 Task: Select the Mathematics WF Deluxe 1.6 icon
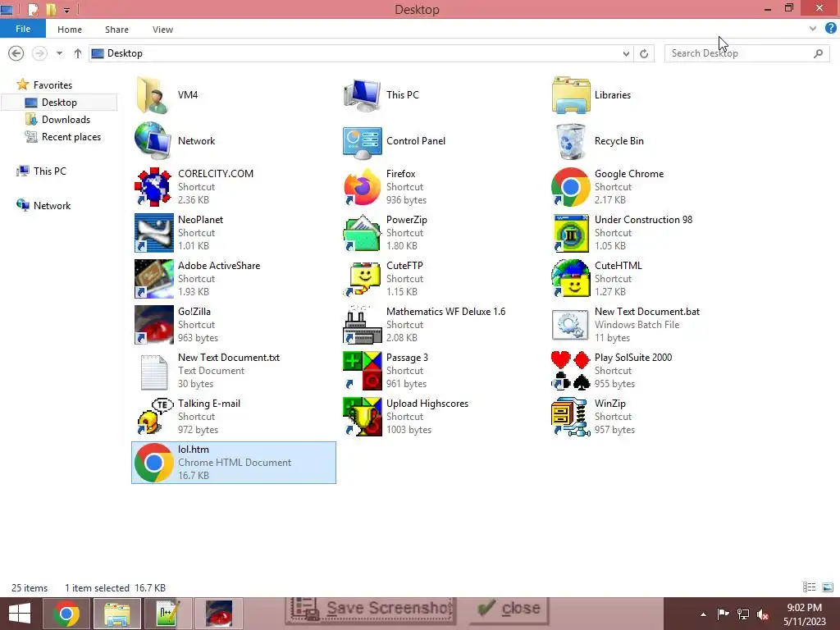[362, 325]
